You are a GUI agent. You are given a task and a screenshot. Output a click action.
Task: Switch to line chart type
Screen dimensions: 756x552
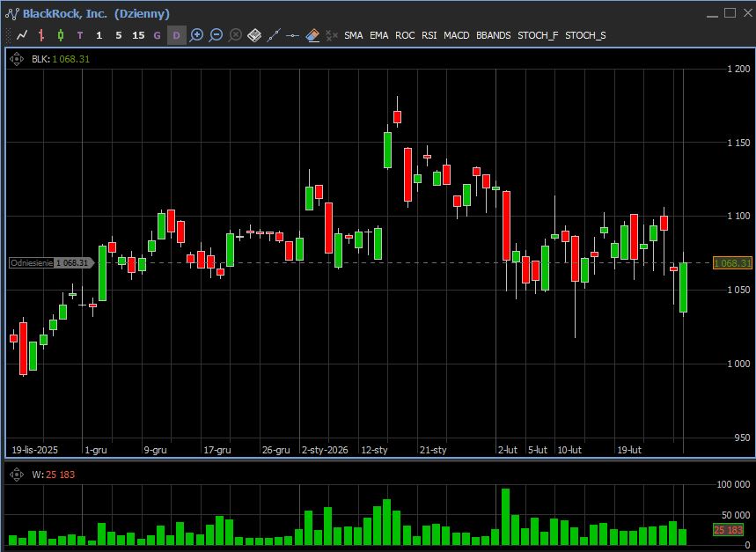pos(22,35)
